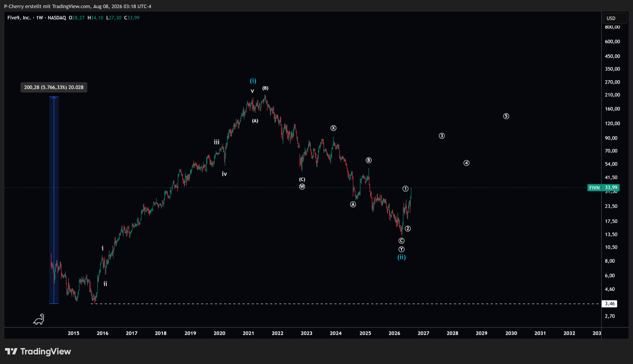Select the circled 4 wave label
633x364 pixels.
466,163
